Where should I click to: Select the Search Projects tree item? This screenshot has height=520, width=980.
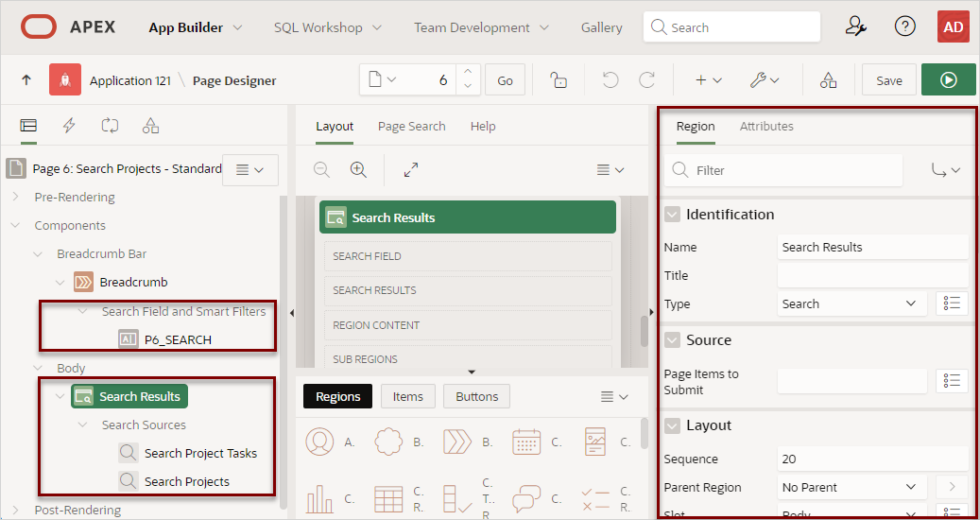coord(186,481)
